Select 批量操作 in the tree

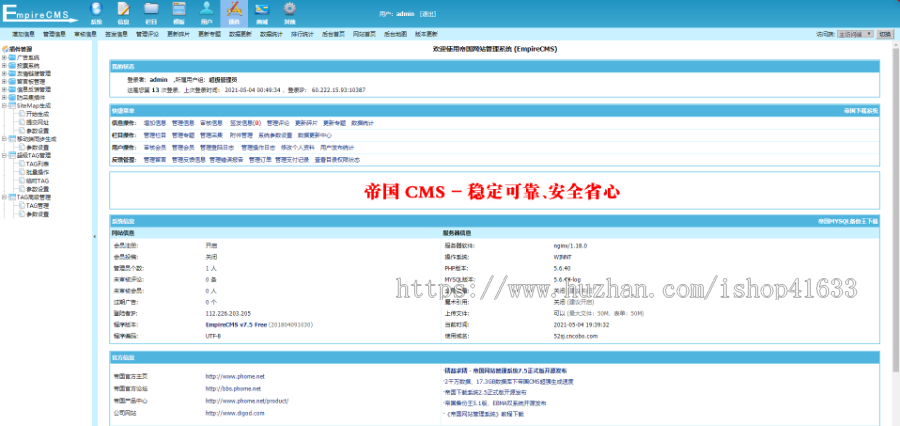tap(37, 172)
